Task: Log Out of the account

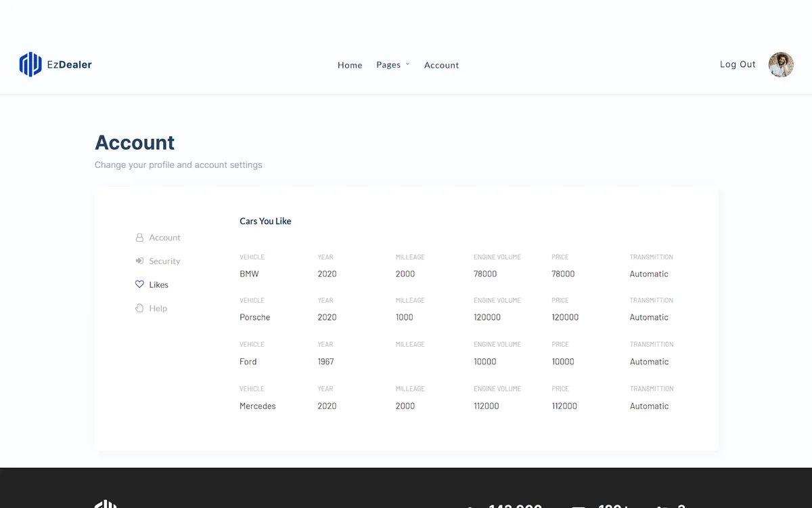Action: [x=738, y=64]
